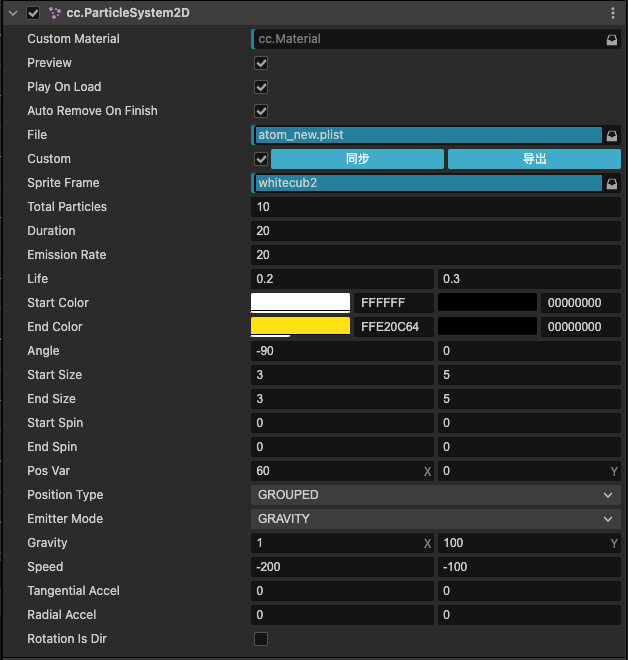Turn off Auto Remove On Finish

coord(261,111)
